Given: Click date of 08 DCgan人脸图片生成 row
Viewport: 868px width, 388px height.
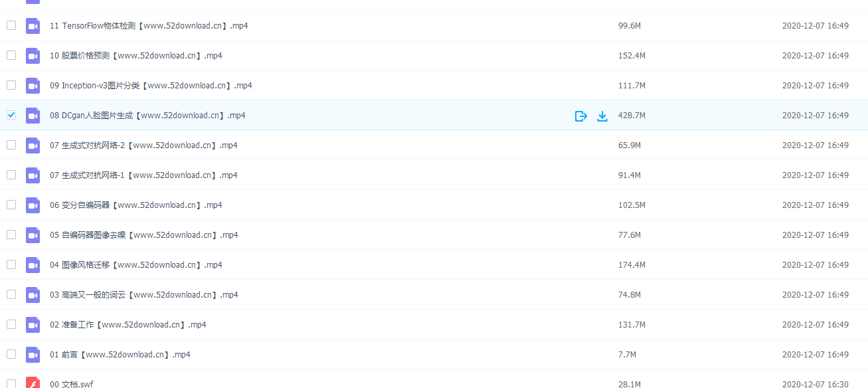Looking at the screenshot, I should pos(816,116).
